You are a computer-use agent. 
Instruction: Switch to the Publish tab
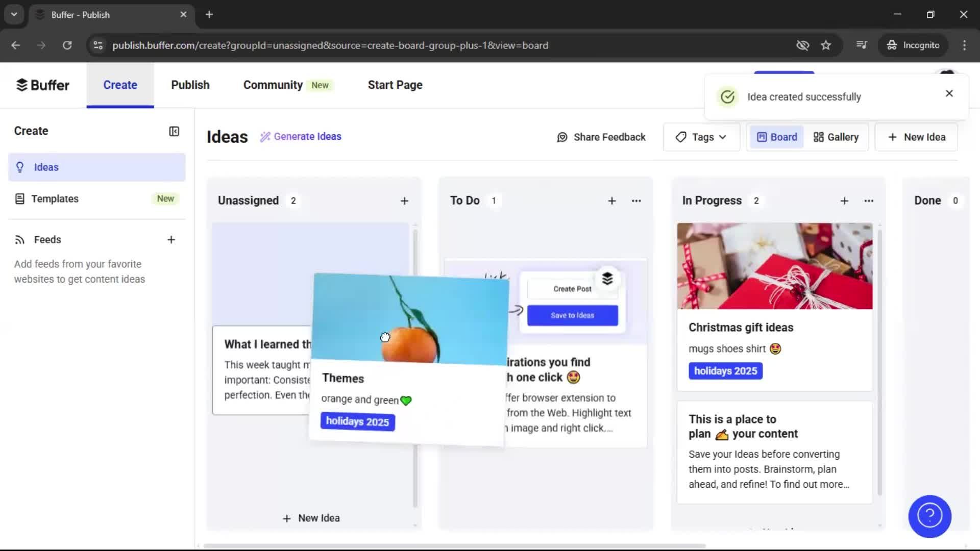190,85
